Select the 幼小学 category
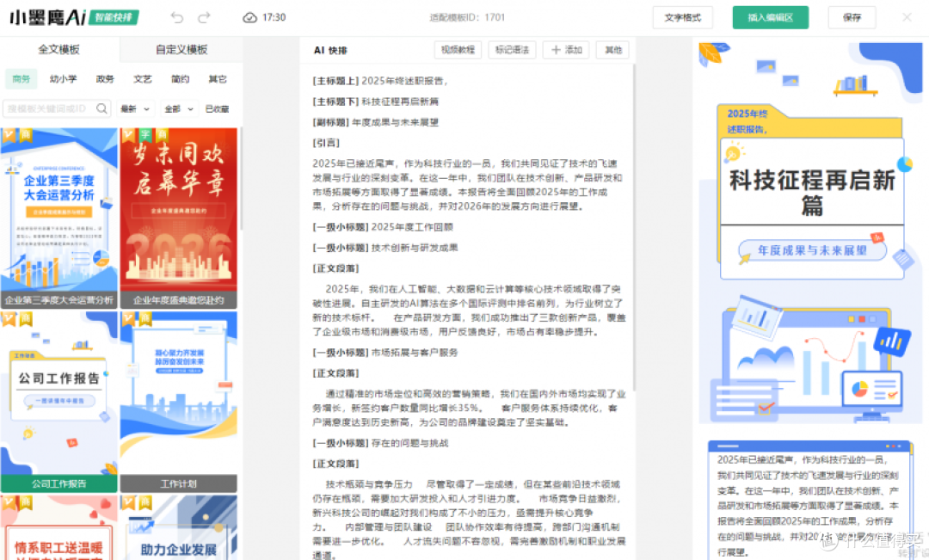929x560 pixels. point(64,79)
